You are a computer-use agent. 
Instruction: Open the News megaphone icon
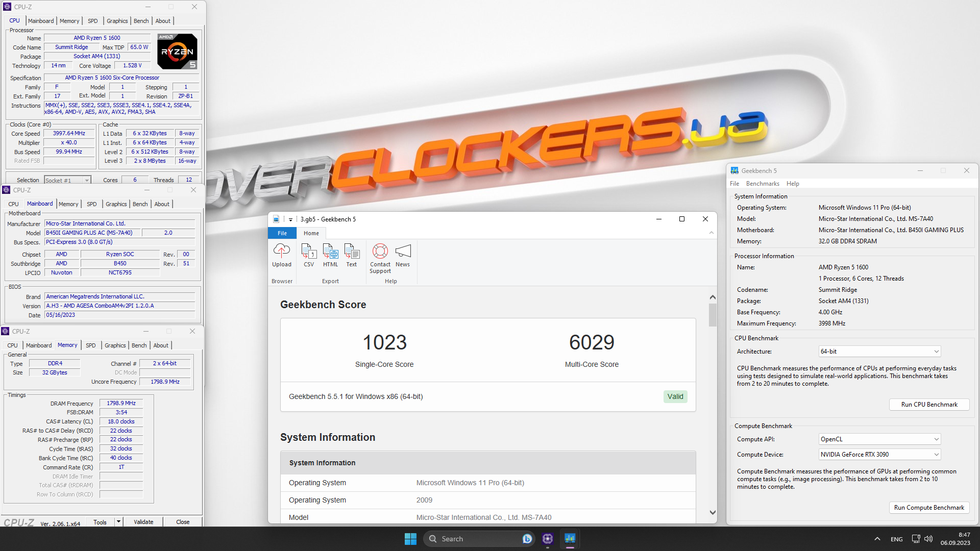(x=403, y=255)
